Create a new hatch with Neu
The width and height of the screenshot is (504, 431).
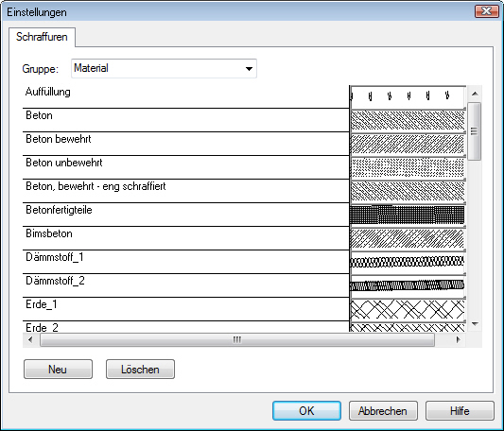click(x=58, y=370)
